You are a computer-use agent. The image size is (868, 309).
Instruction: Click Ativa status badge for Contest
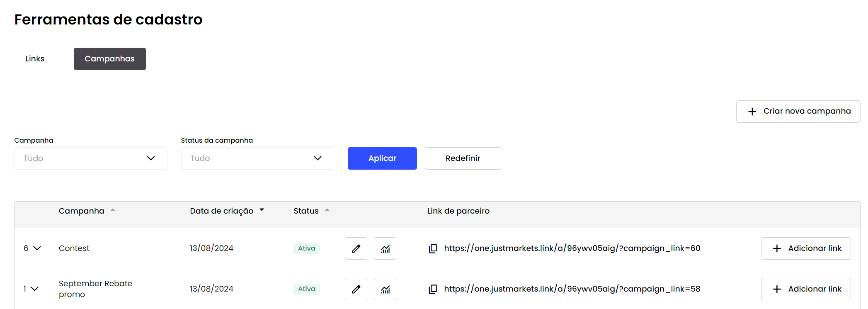click(x=307, y=248)
